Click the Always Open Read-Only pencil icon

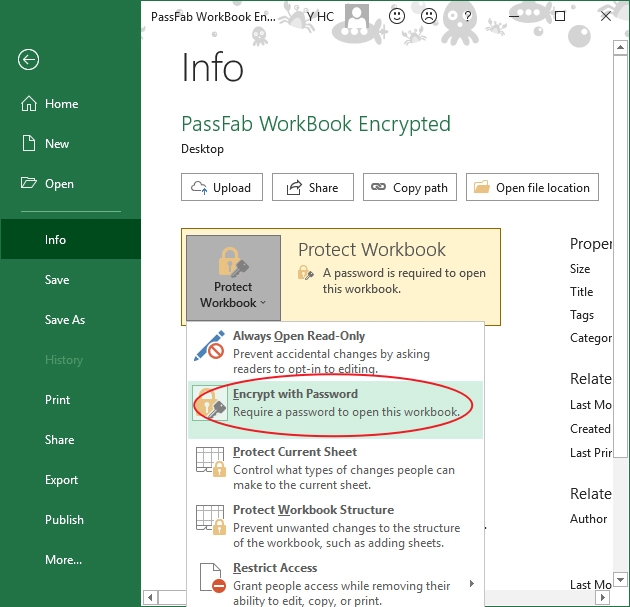click(209, 346)
